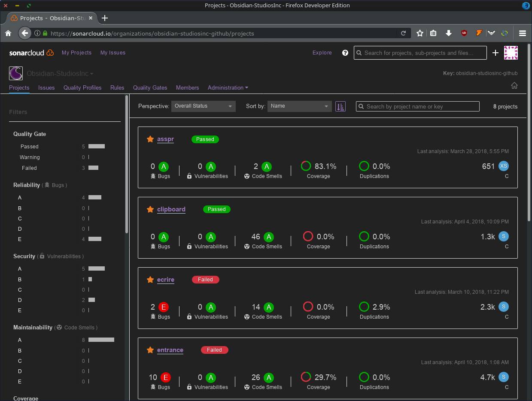Click the Explore link
532x401 pixels.
click(322, 52)
